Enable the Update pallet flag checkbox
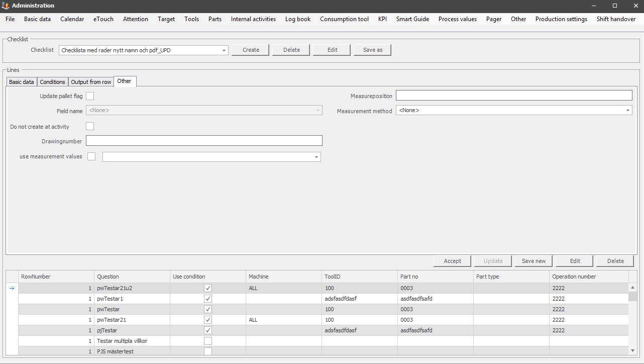Screen dimensions: 644x364 tap(90, 96)
